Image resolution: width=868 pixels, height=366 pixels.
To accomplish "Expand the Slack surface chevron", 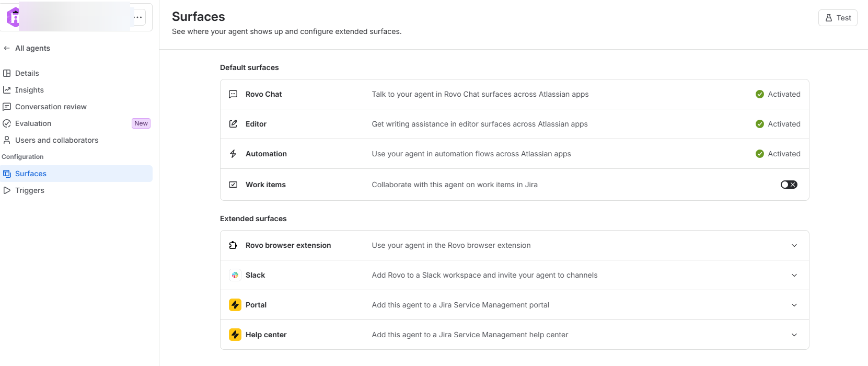I will (x=794, y=275).
